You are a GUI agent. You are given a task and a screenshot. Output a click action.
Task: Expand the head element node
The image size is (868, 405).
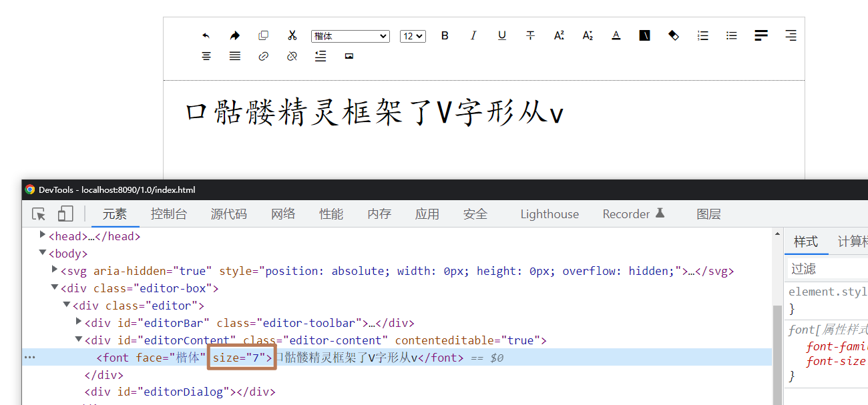(43, 235)
